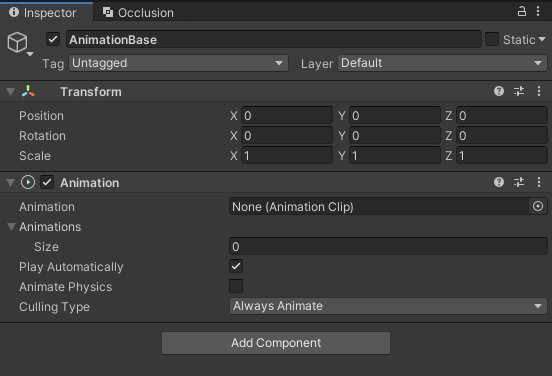
Task: Collapse the Animation component foldout
Action: coord(11,183)
